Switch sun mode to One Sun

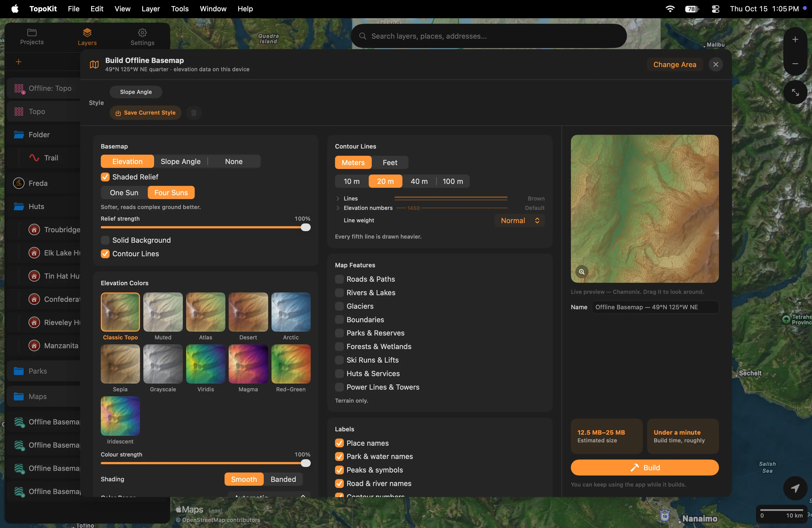point(124,193)
